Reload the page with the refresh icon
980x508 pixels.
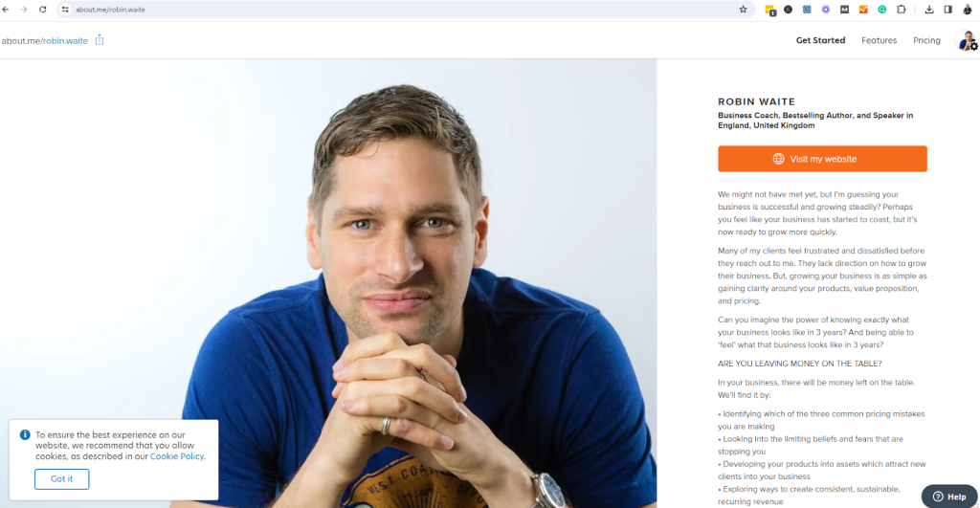(42, 10)
